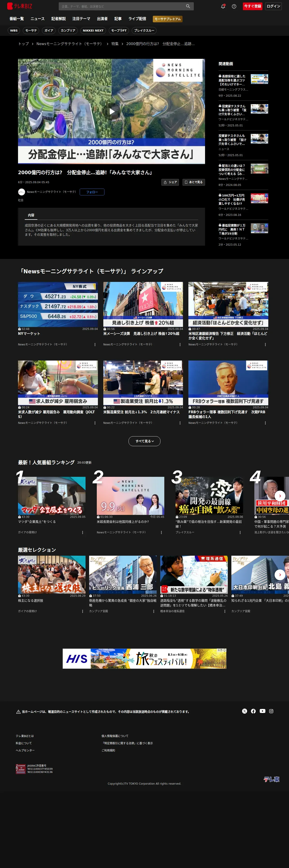Open 特集 breadcrumb link

[115, 44]
